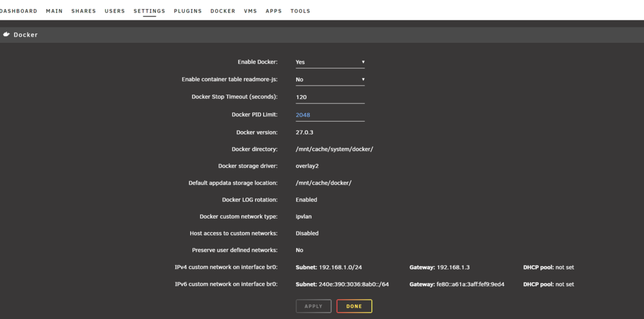Click the Enable Docker label
644x319 pixels.
pyautogui.click(x=258, y=62)
